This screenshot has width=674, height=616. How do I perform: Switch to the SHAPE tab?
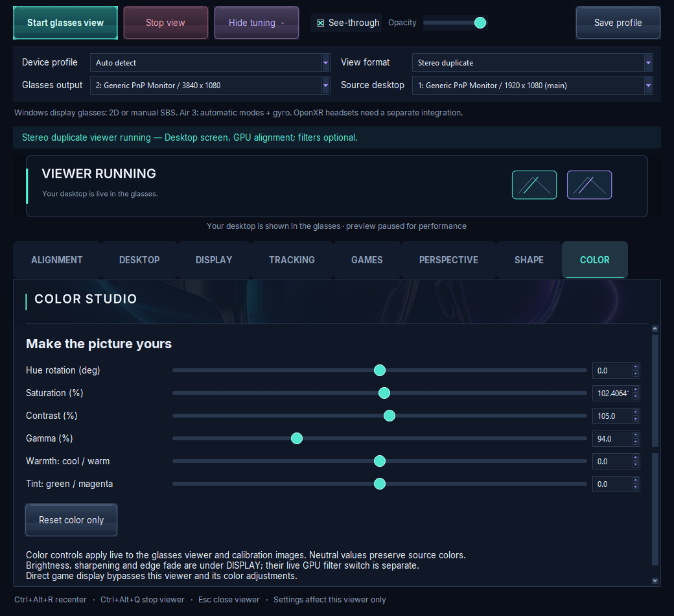529,260
